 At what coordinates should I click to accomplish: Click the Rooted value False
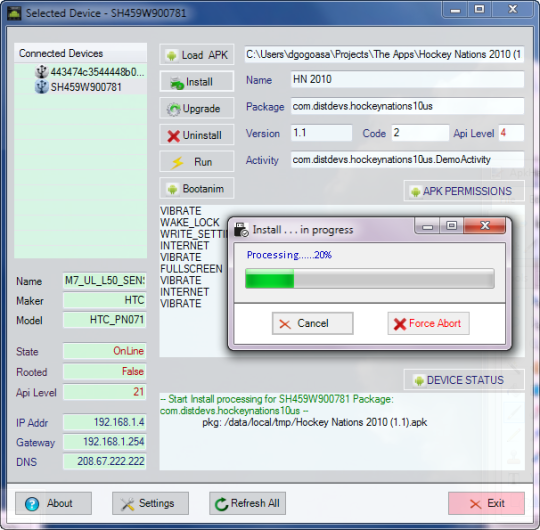(x=105, y=371)
